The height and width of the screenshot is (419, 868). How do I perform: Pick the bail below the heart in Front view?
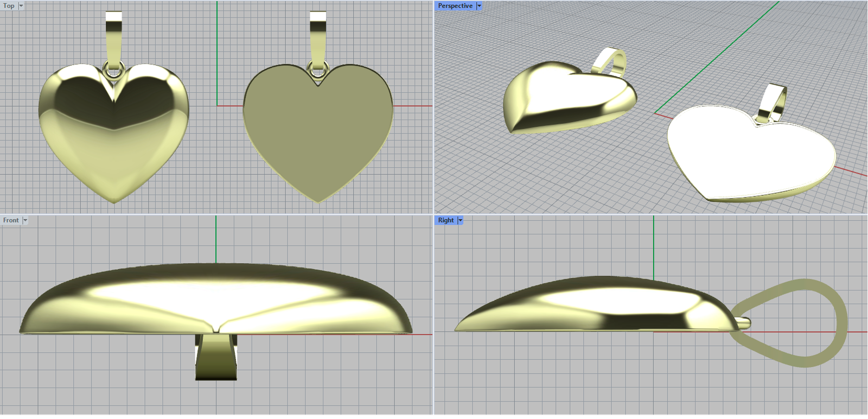tap(216, 358)
